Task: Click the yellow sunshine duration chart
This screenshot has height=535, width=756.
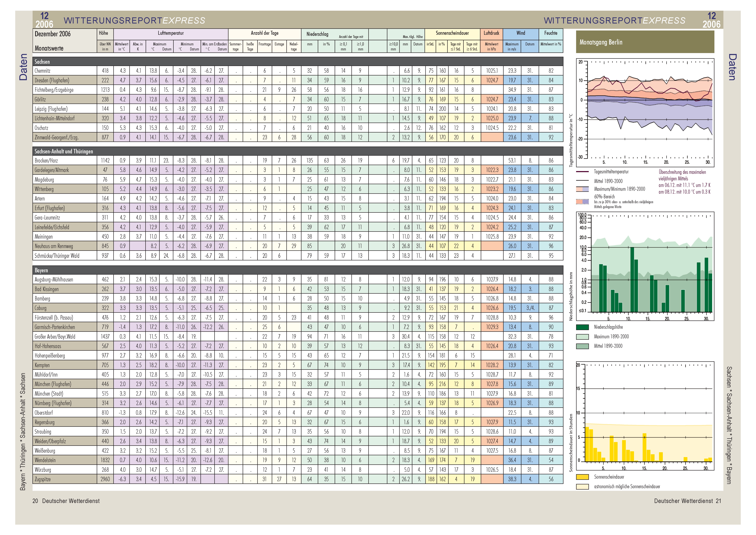Action: [645, 416]
